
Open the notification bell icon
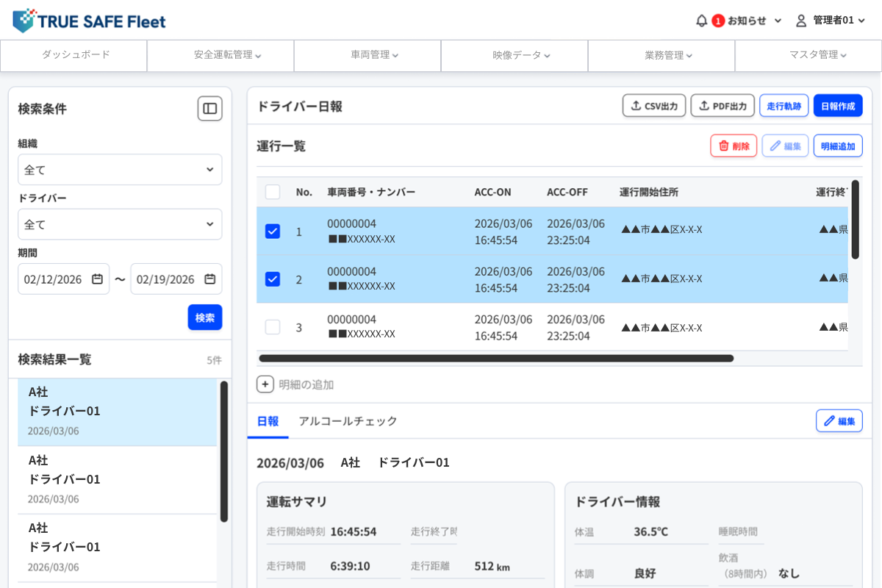[x=701, y=21]
